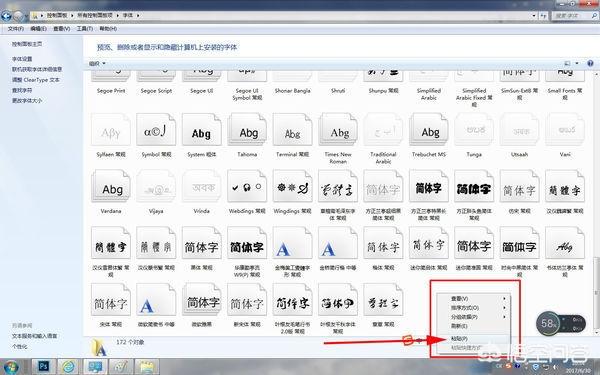Image resolution: width=600 pixels, height=375 pixels.
Task: Open the 查看(V) menu in menu bar
Action: 62,29
